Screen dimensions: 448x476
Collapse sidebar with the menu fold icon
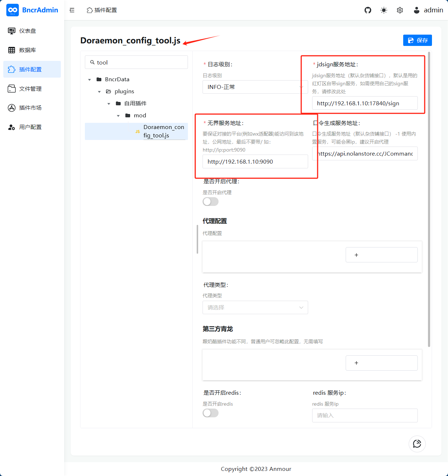pos(72,10)
